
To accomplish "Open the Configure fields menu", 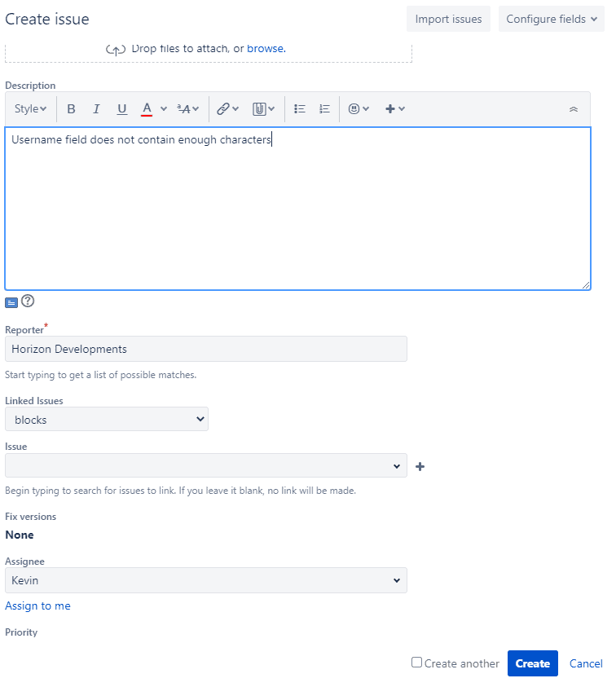I will click(x=551, y=19).
